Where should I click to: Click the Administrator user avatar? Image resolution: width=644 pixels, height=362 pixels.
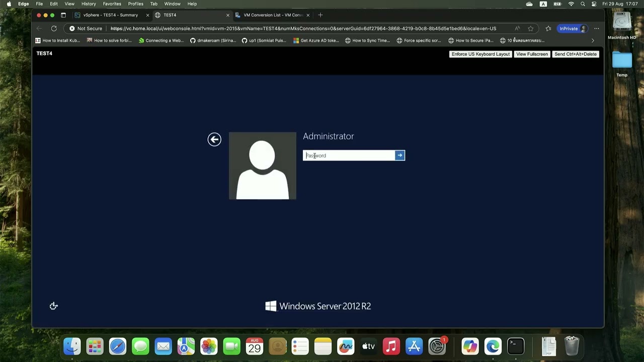[x=263, y=166]
